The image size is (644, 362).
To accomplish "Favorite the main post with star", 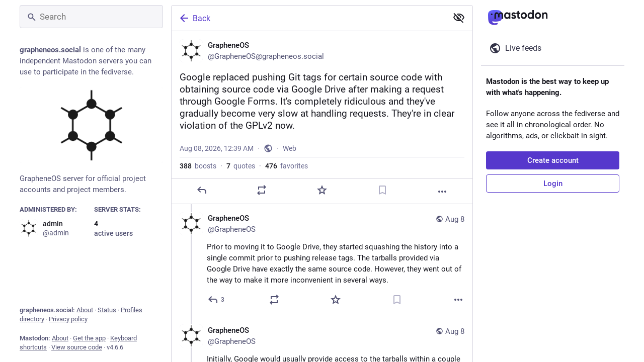I will tap(322, 191).
